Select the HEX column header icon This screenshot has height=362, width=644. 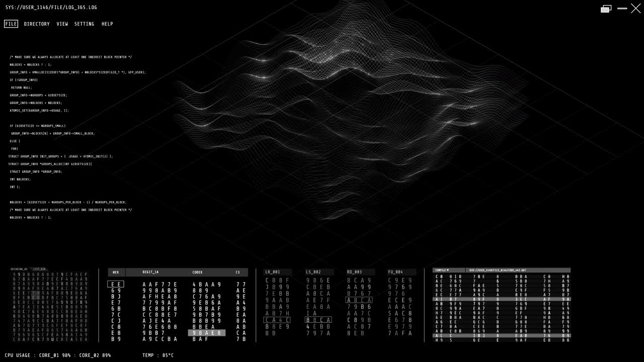click(x=115, y=272)
